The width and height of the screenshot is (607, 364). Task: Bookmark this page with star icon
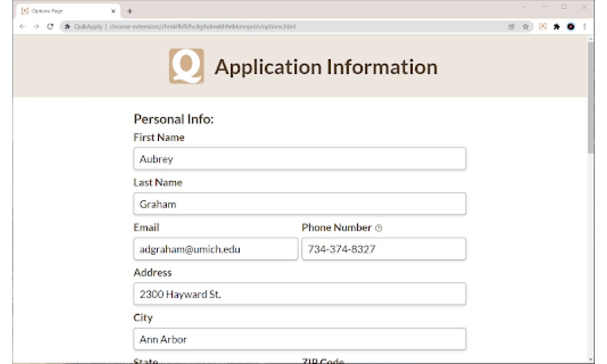(x=525, y=26)
